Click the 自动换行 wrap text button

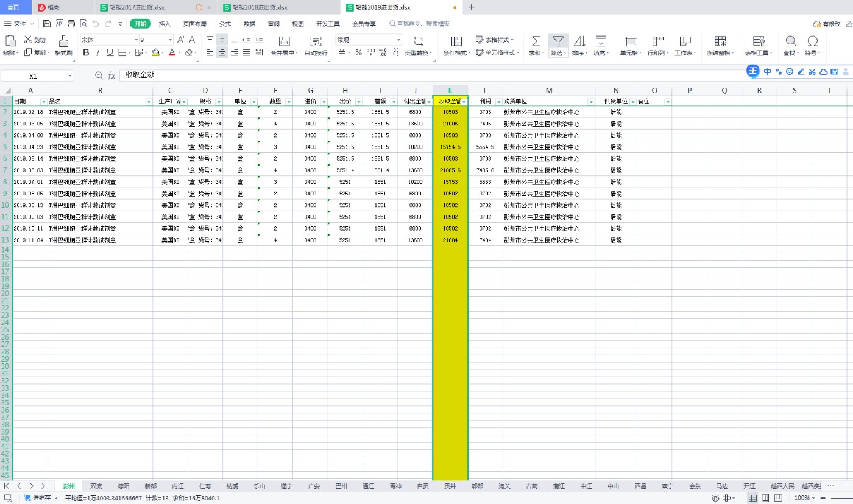[316, 41]
